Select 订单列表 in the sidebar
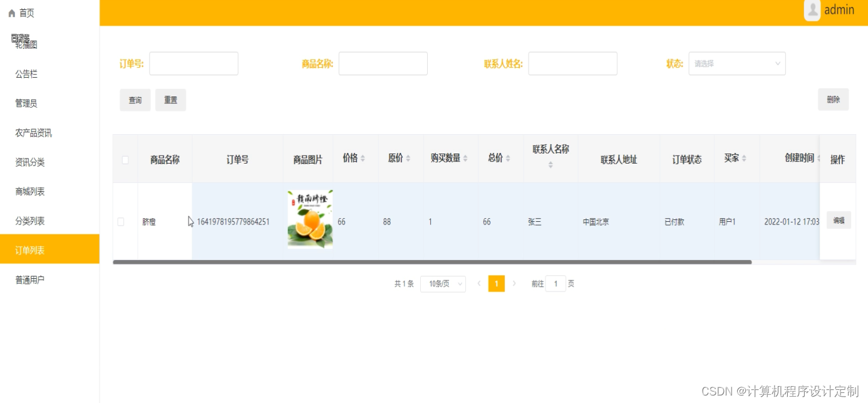Screen dimensions: 868x403 [x=49, y=249]
